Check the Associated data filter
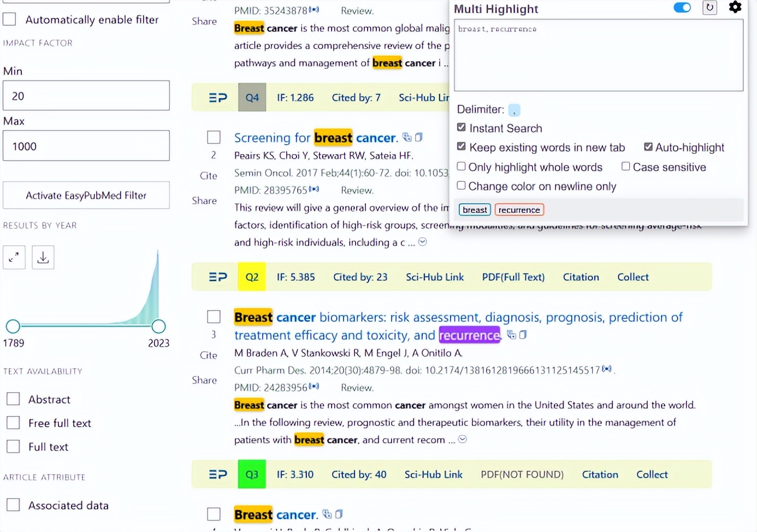The image size is (757, 532). click(x=13, y=505)
